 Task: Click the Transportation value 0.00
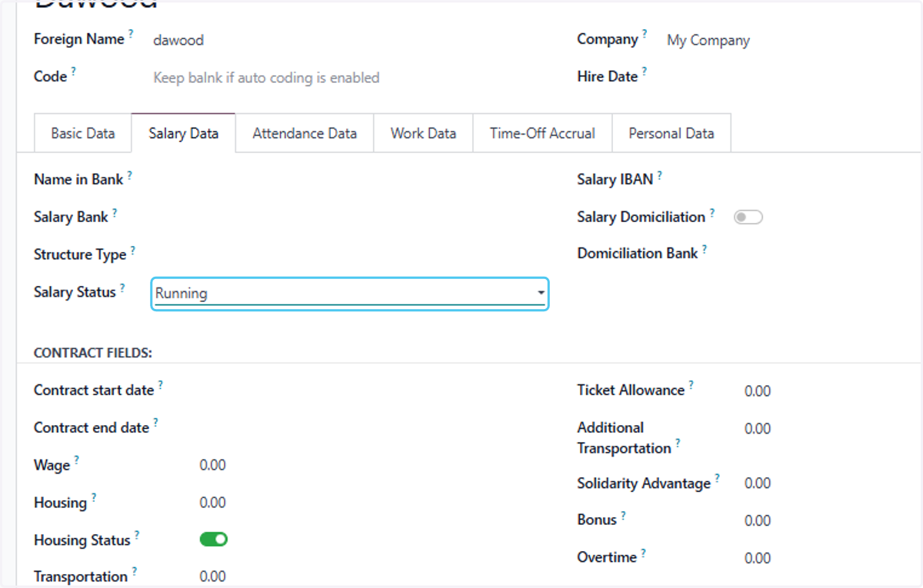[x=213, y=576]
